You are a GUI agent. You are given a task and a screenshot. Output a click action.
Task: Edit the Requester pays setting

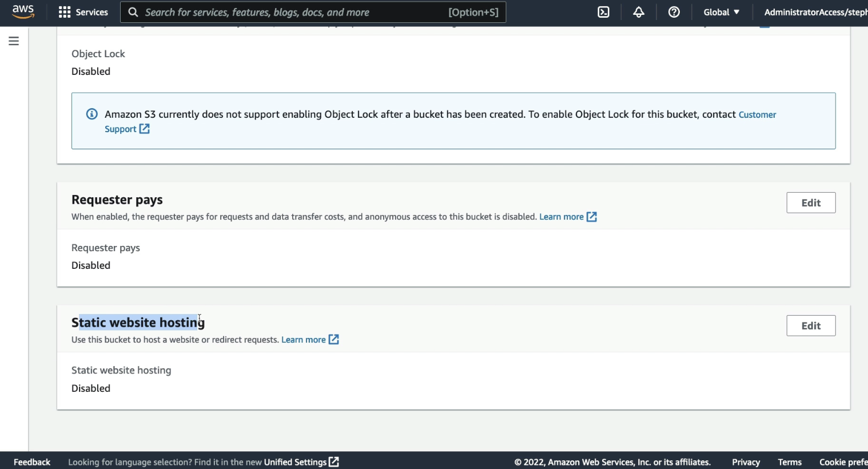811,202
